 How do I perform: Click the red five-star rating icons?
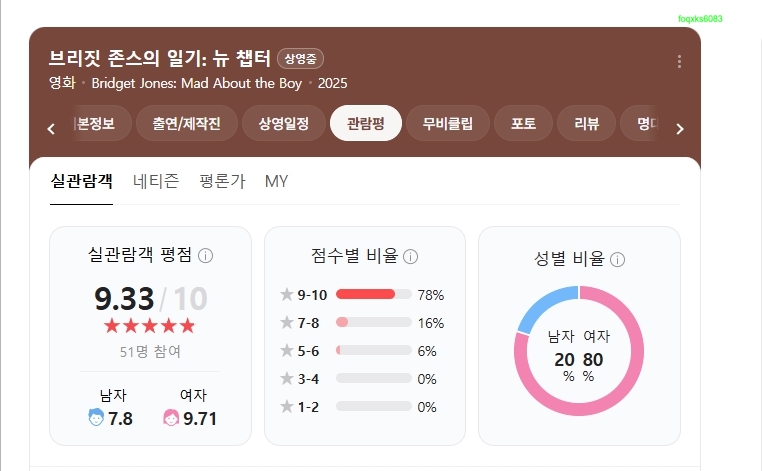(150, 326)
